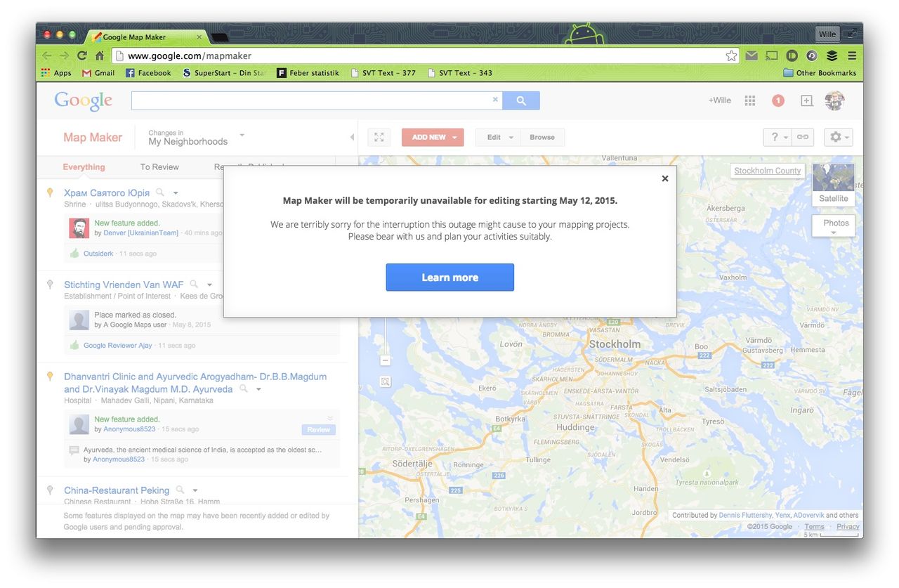Expand the Dhanvantri Clinic edit details chevron
The height and width of the screenshot is (588, 899).
pyautogui.click(x=330, y=419)
